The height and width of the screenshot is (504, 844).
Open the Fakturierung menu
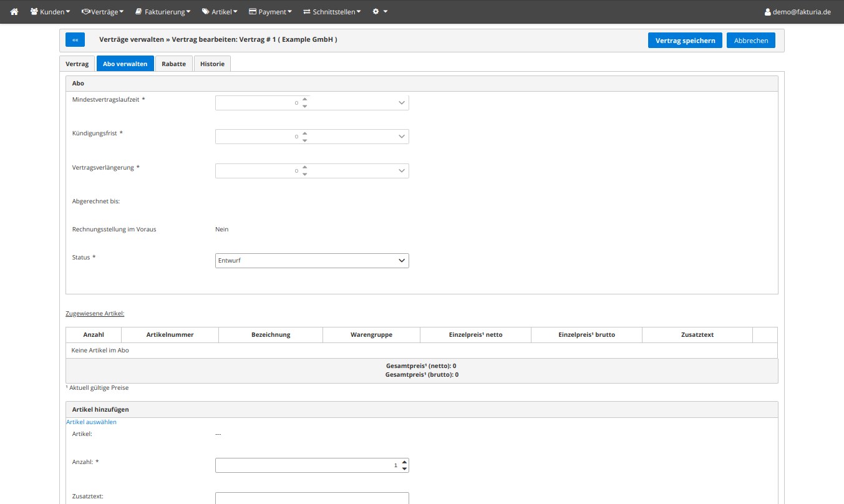tap(163, 12)
